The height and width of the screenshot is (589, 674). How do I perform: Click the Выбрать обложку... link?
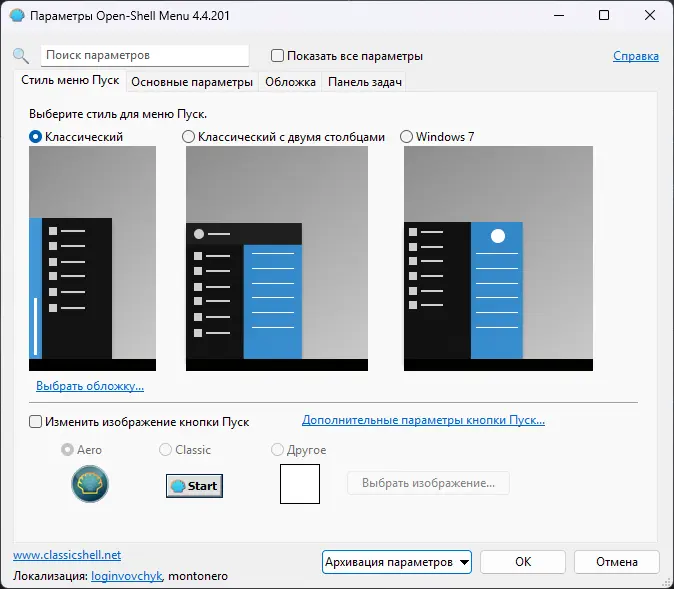pyautogui.click(x=90, y=386)
